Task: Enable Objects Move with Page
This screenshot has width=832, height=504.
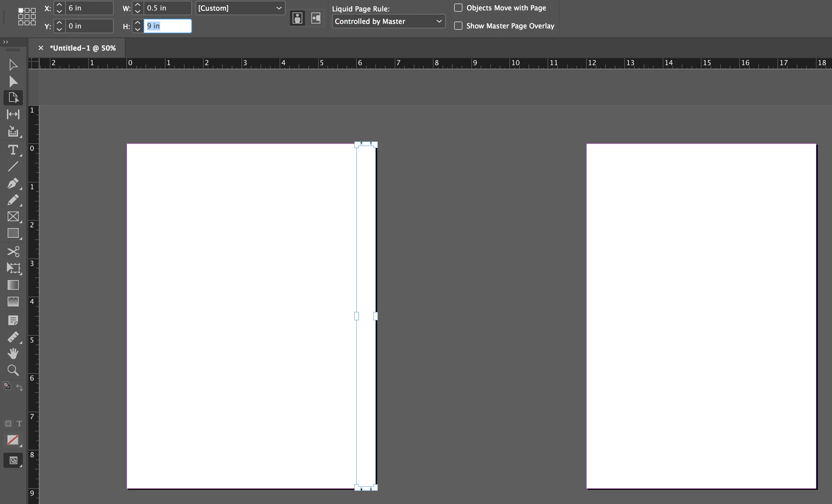Action: (x=458, y=8)
